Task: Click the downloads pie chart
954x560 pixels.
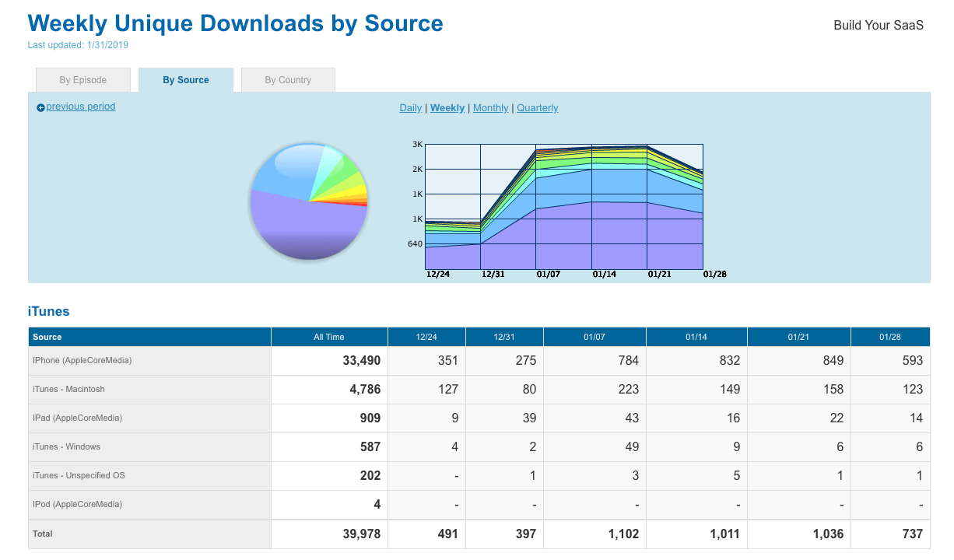Action: tap(309, 201)
